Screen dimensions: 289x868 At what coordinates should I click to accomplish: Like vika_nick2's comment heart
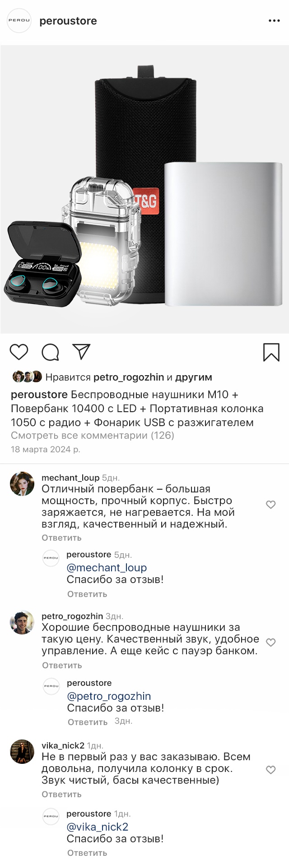[x=271, y=770]
